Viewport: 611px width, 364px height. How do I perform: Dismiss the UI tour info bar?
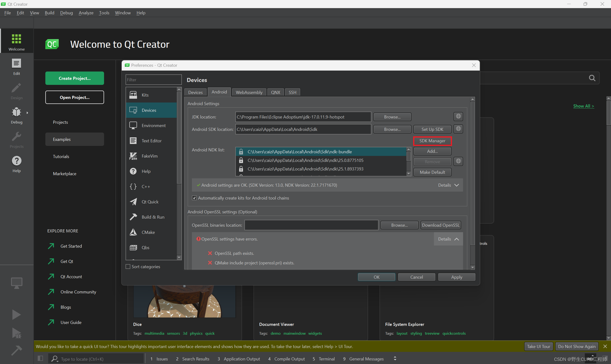point(605,346)
